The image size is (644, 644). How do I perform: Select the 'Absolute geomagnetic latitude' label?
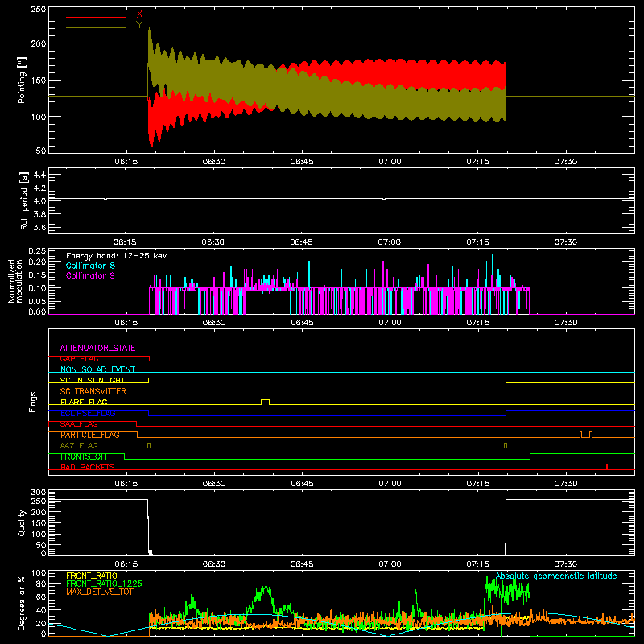coord(556,576)
